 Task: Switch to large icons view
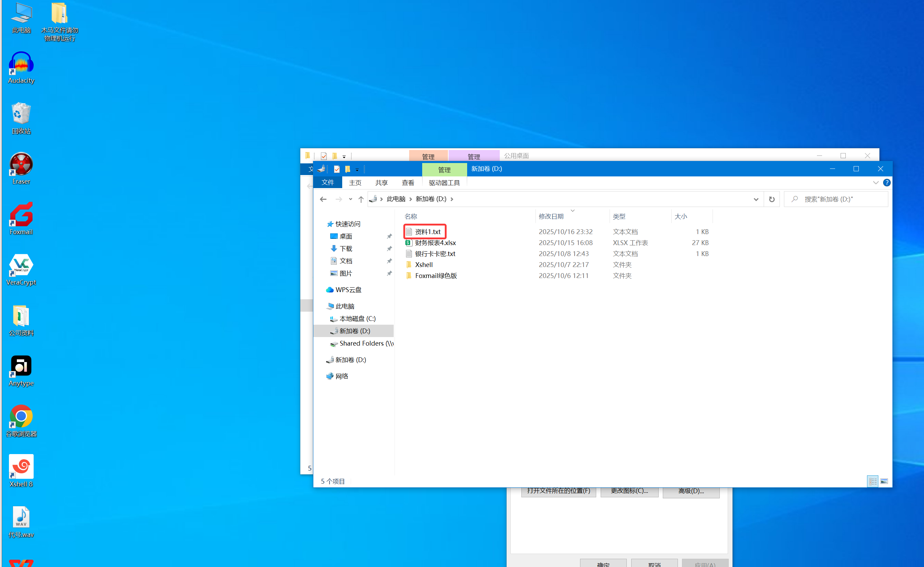pos(884,481)
